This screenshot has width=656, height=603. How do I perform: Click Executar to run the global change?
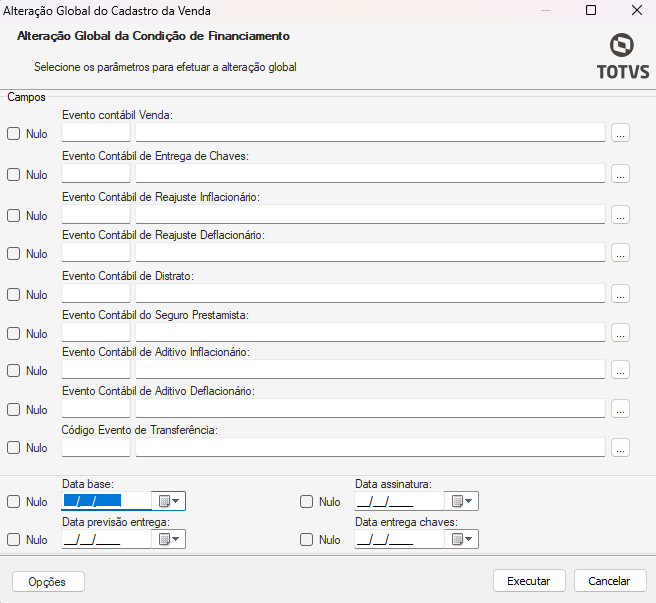[529, 581]
